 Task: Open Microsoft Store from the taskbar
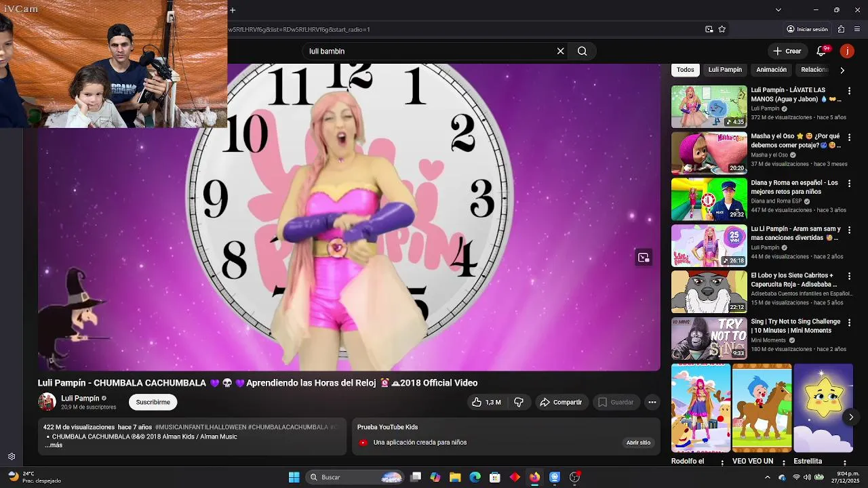coord(495,477)
